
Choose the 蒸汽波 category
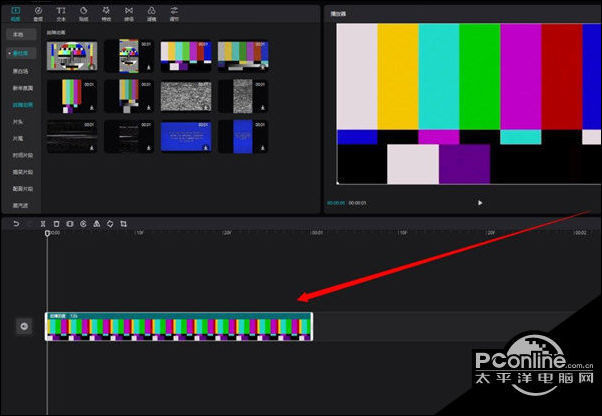(x=20, y=206)
